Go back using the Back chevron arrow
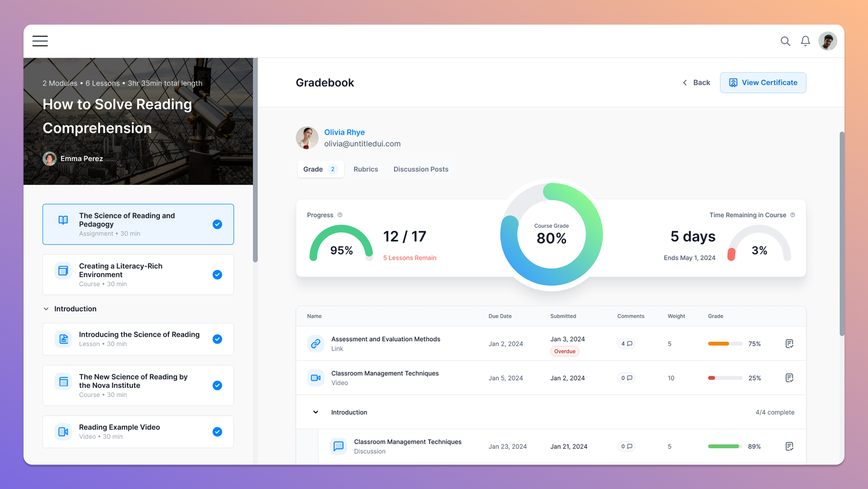This screenshot has height=489, width=868. coord(685,82)
